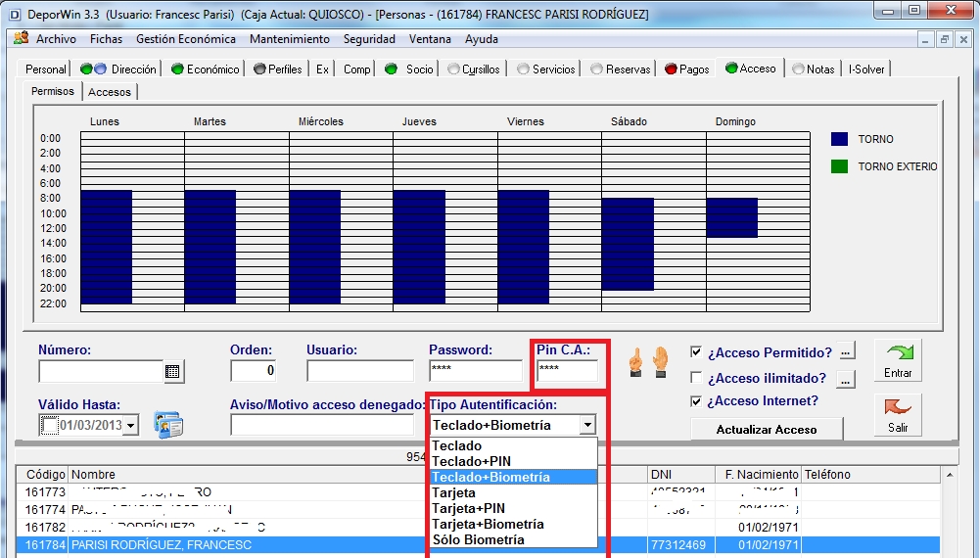Click the green status dot of Económico tab
This screenshot has height=558, width=980.
pos(177,69)
